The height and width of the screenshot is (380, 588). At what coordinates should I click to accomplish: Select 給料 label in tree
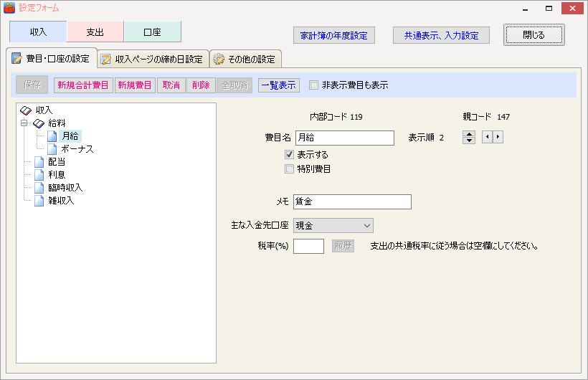pos(57,123)
